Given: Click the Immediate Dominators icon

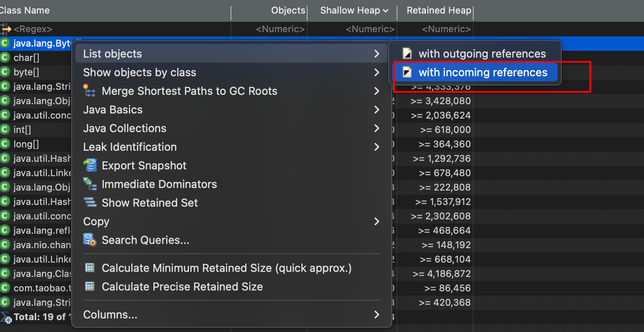Looking at the screenshot, I should tap(89, 184).
